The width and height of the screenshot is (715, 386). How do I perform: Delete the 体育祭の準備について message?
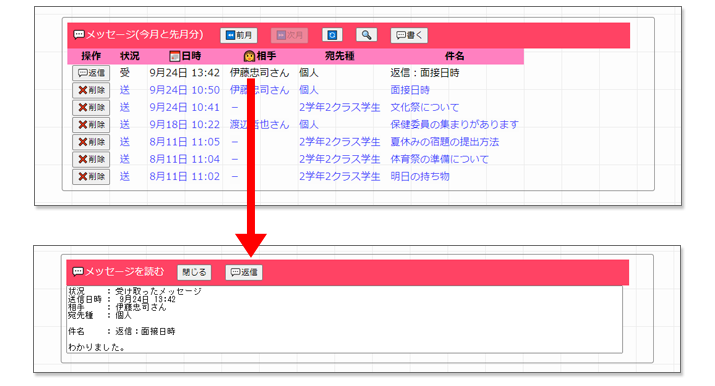click(x=91, y=160)
